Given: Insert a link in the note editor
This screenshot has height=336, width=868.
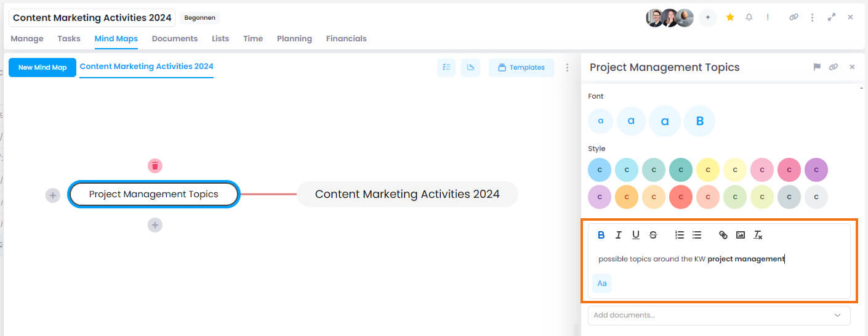Looking at the screenshot, I should tap(723, 235).
